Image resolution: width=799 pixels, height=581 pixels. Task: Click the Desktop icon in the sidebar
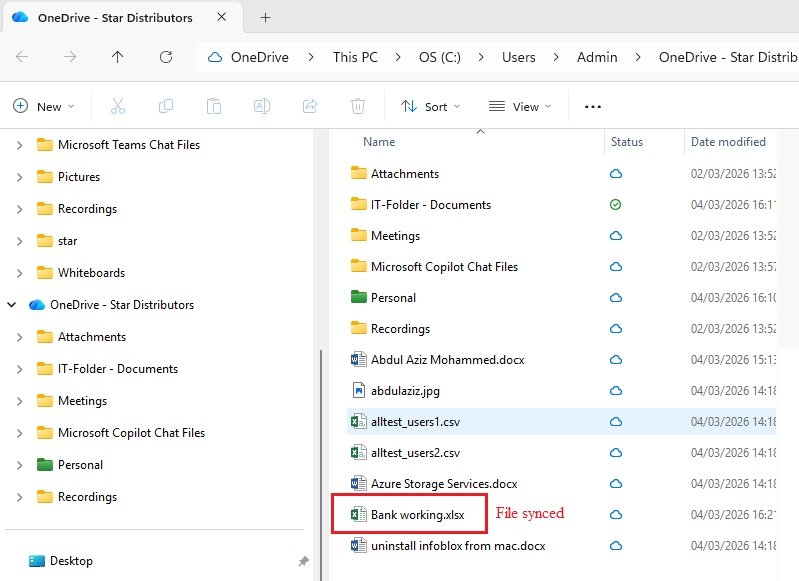pos(37,561)
